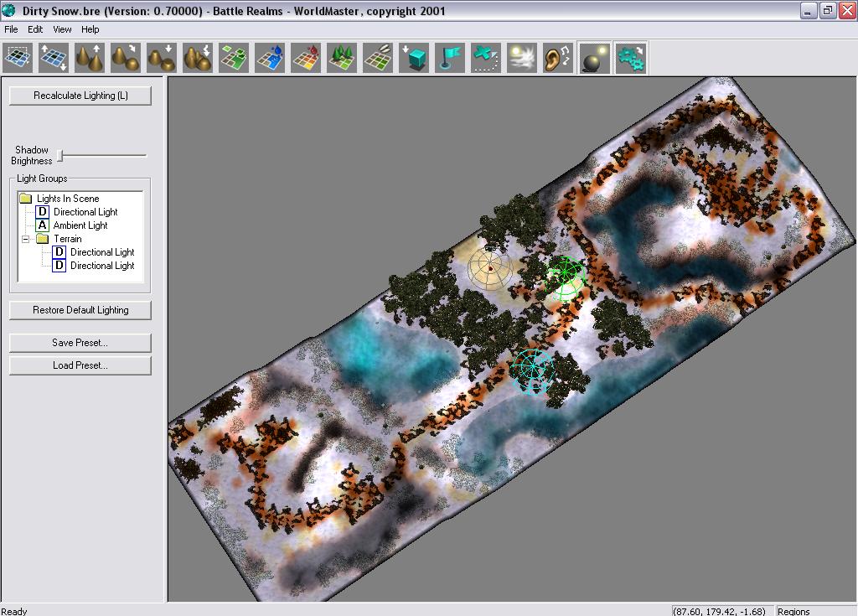Collapse the Terrain light group folder

26,239
